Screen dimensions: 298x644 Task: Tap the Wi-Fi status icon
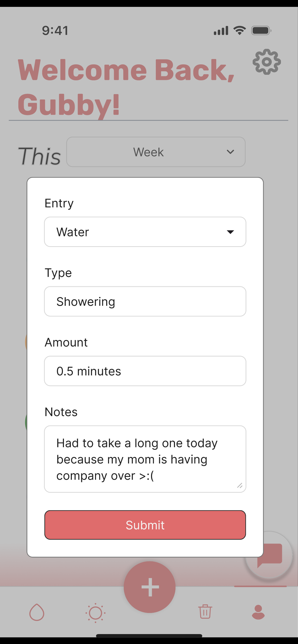click(x=239, y=31)
